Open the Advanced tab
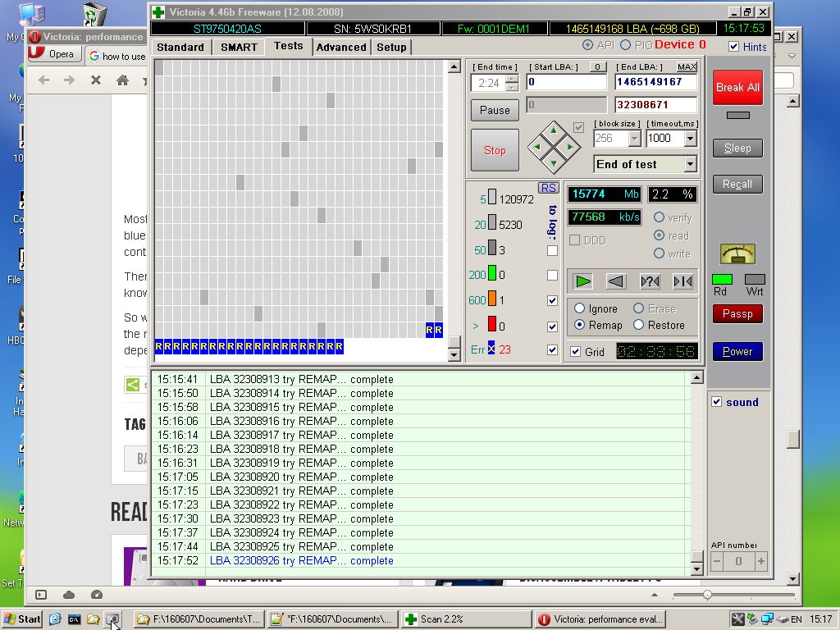This screenshot has width=840, height=630. coord(341,47)
